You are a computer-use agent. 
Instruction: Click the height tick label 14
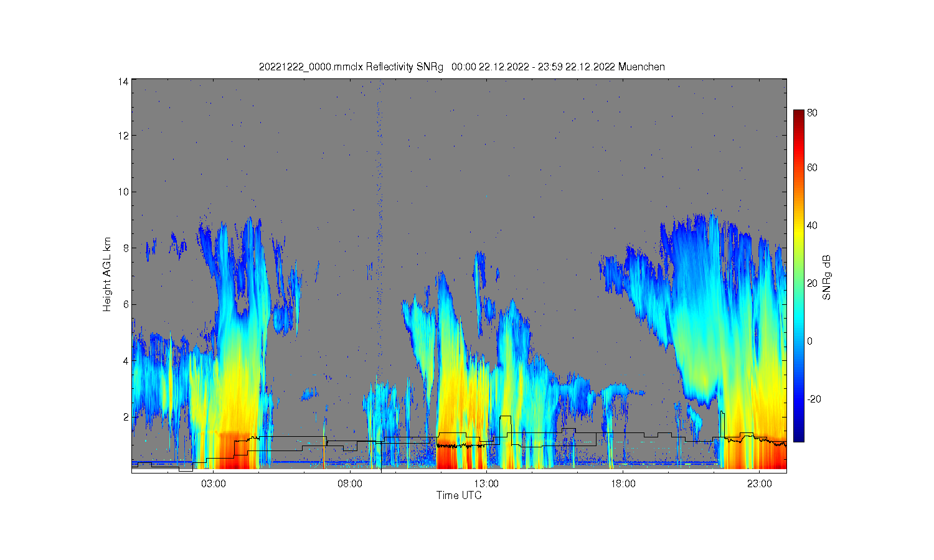123,82
